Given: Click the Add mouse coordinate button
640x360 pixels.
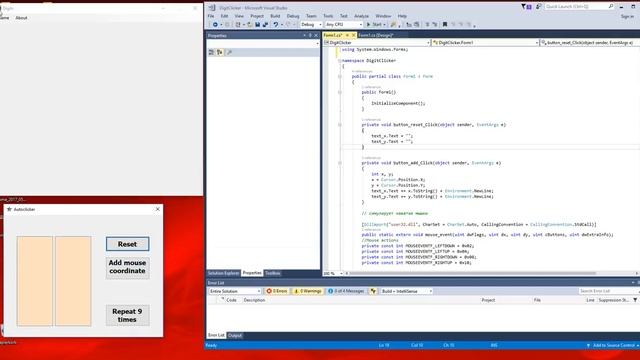Looking at the screenshot, I should tap(127, 267).
